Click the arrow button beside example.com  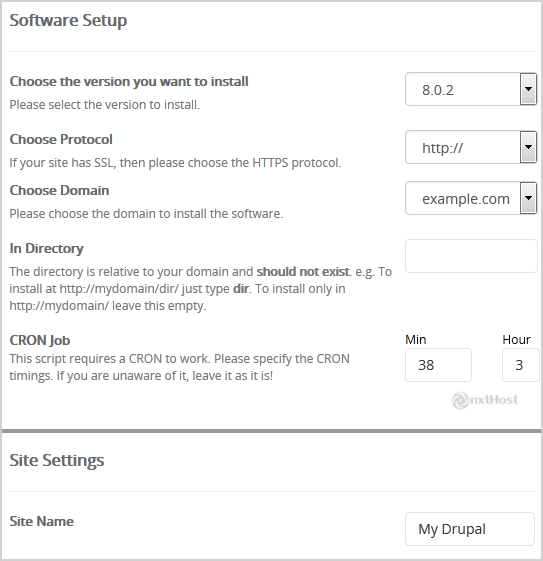528,198
